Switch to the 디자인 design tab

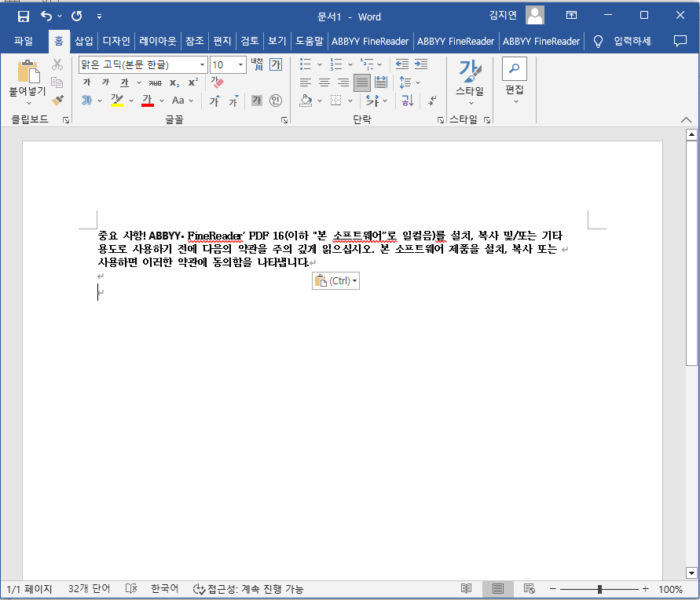tap(116, 41)
